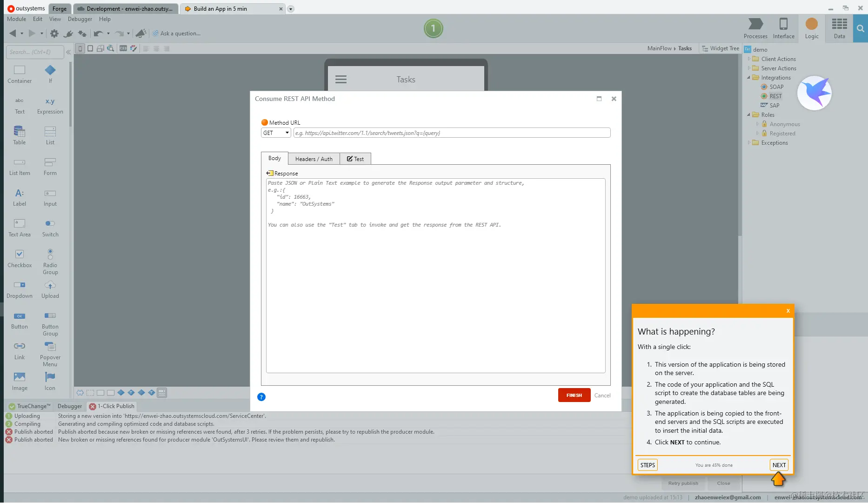Collapse the Integrations folder
The width and height of the screenshot is (868, 503).
click(x=749, y=78)
